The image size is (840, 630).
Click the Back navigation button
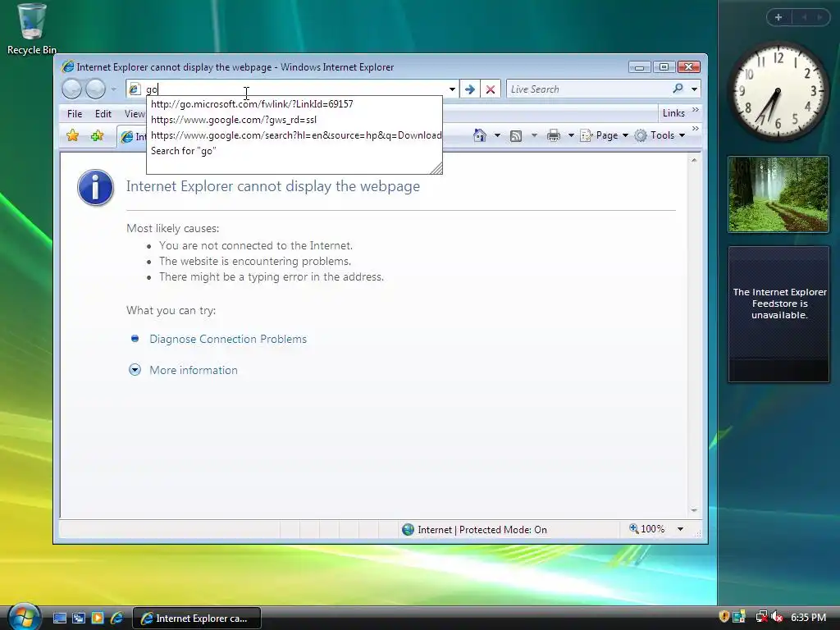coord(71,89)
